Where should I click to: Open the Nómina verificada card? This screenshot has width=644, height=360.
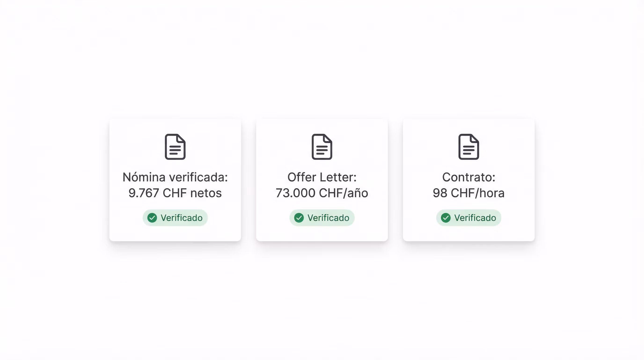pyautogui.click(x=175, y=180)
